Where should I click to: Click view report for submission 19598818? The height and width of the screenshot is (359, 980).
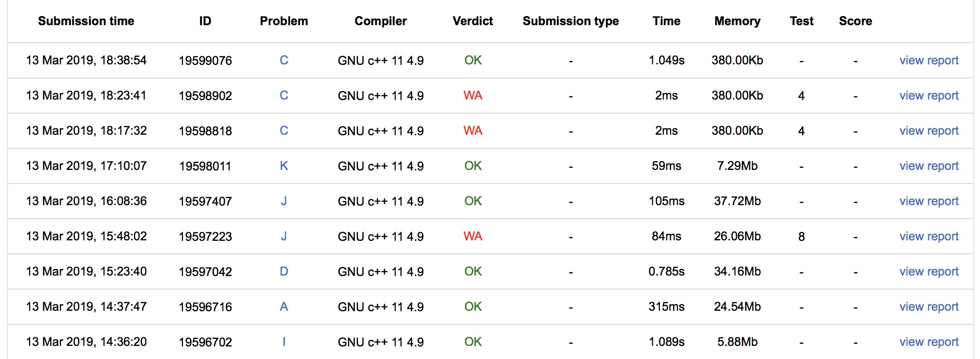coord(929,131)
